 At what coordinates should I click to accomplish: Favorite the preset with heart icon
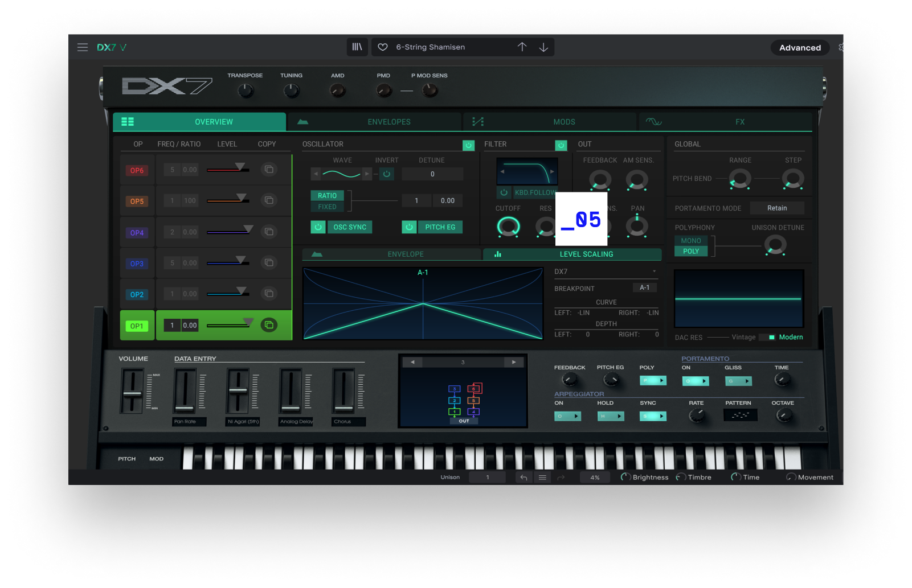[x=383, y=47]
